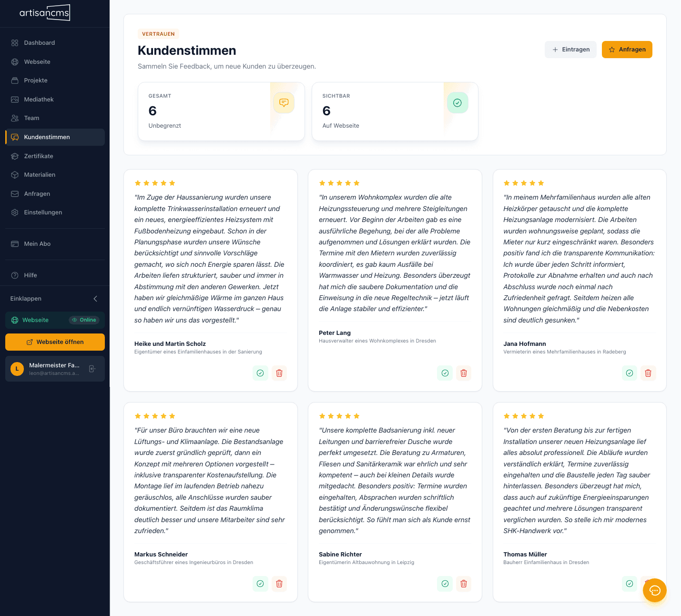The width and height of the screenshot is (681, 616).
Task: Click the Hilfe question mark icon
Action: pos(14,275)
